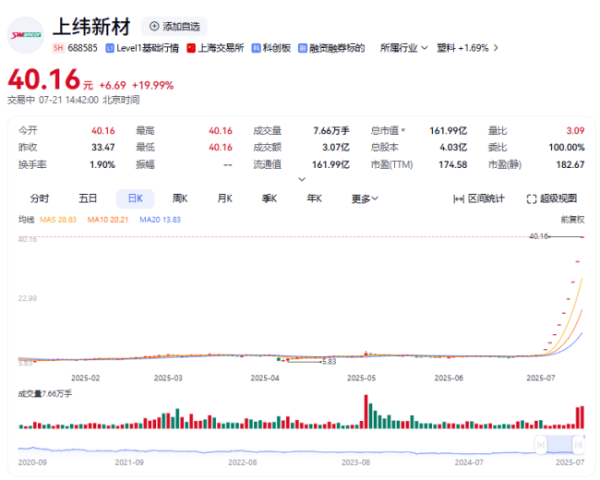The image size is (600, 480).
Task: Open the 所属行业 dropdown
Action: point(404,48)
